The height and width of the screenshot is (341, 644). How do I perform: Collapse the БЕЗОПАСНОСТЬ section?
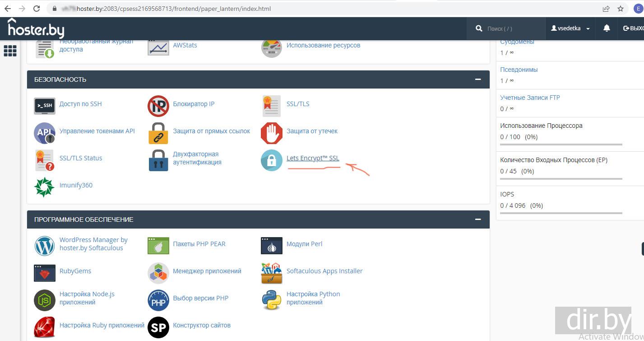(x=477, y=79)
